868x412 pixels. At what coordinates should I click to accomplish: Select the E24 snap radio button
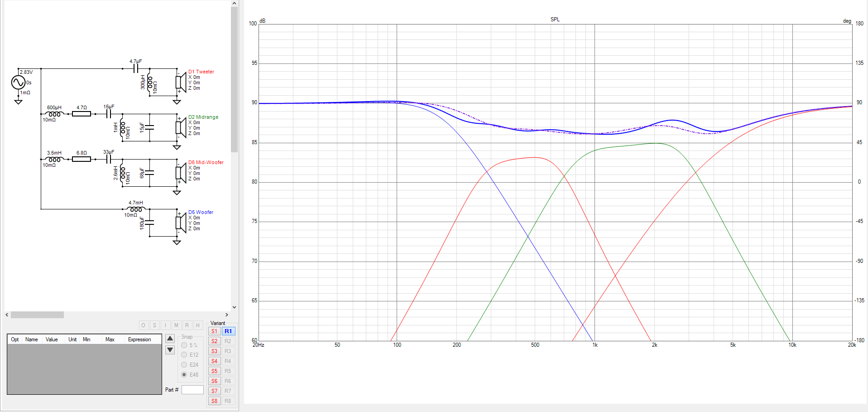184,365
